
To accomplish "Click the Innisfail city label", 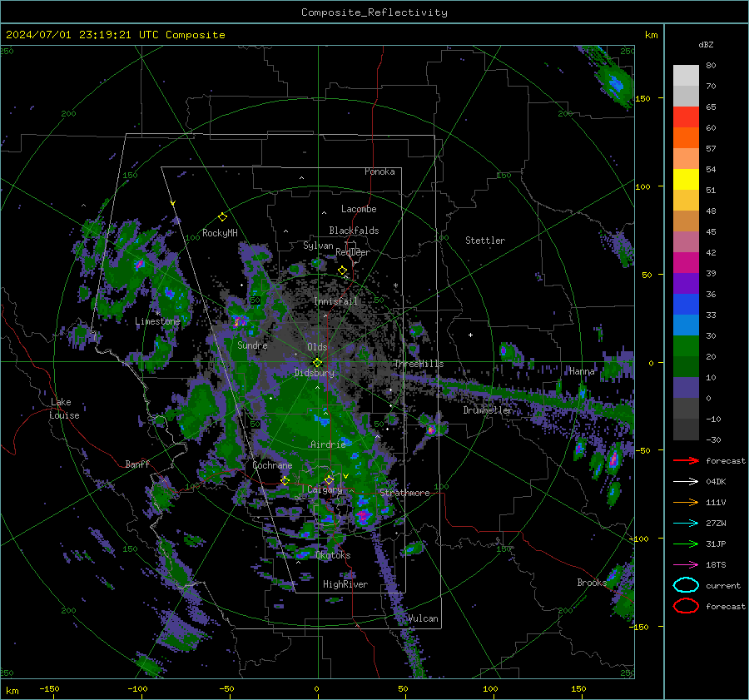I will pos(335,301).
